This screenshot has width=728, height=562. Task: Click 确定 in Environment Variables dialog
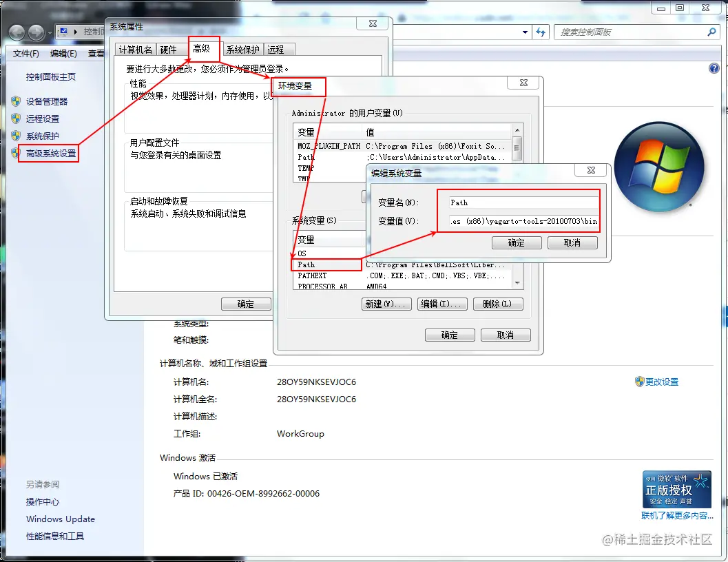[x=450, y=335]
